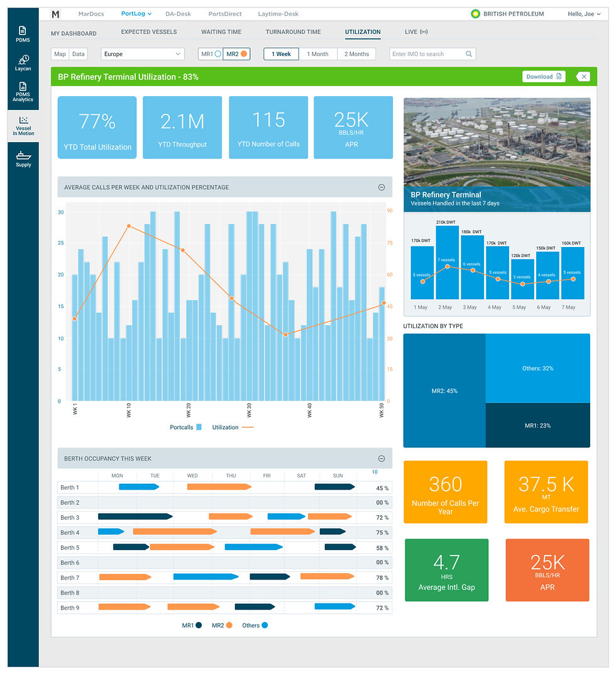The height and width of the screenshot is (675, 616).
Task: Click the 4.7 HRS Average Intl. Gap tile
Action: (x=446, y=570)
